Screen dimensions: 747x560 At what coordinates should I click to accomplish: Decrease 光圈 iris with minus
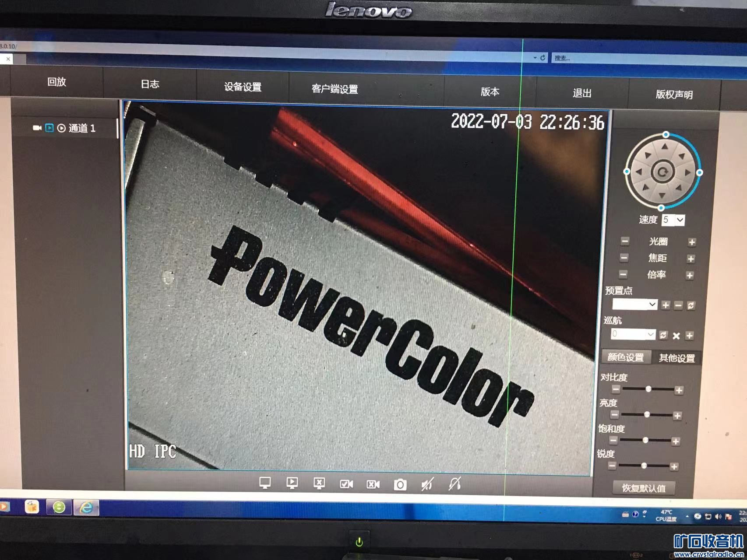[625, 241]
